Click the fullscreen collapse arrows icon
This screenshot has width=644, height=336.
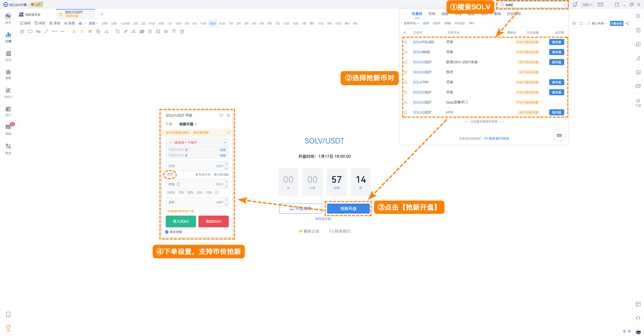(x=581, y=23)
